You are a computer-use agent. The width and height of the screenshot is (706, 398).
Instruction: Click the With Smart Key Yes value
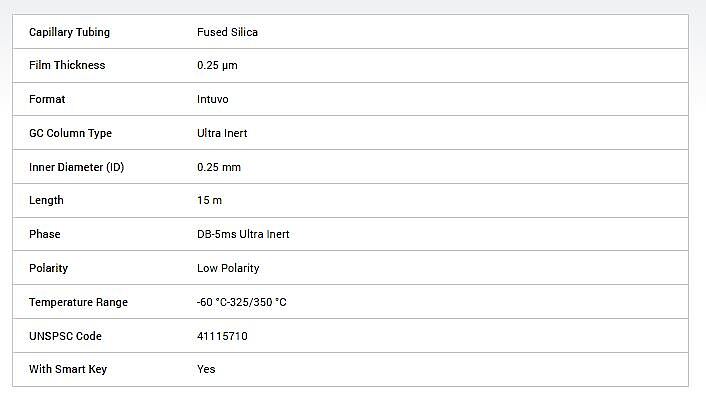(206, 369)
